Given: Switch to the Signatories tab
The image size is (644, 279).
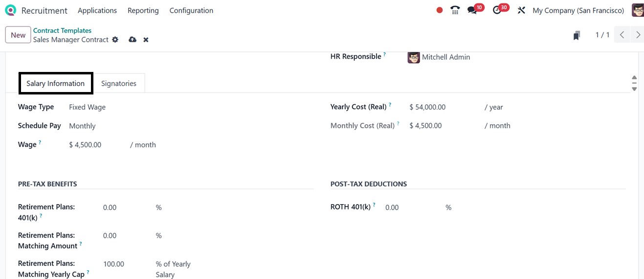Looking at the screenshot, I should click(119, 83).
